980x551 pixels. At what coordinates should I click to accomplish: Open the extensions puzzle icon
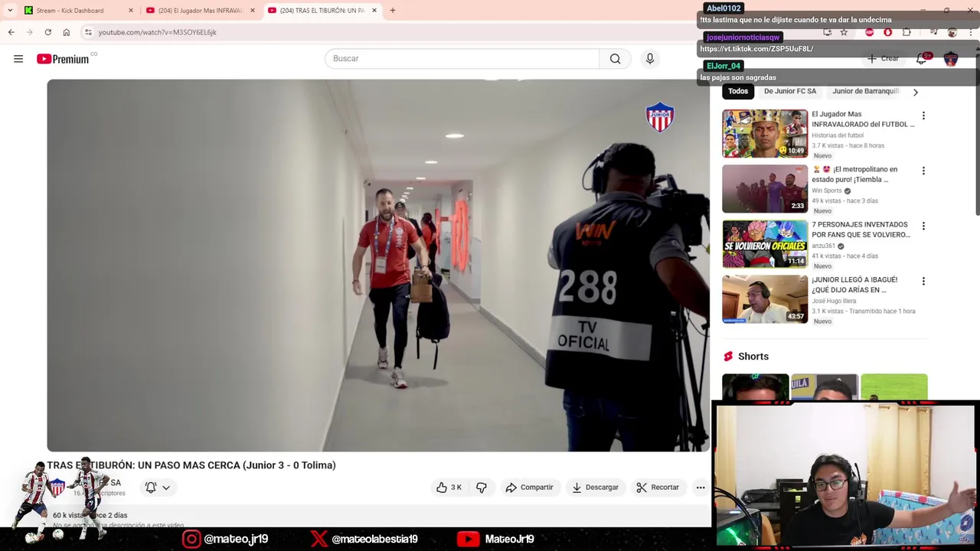click(x=907, y=32)
